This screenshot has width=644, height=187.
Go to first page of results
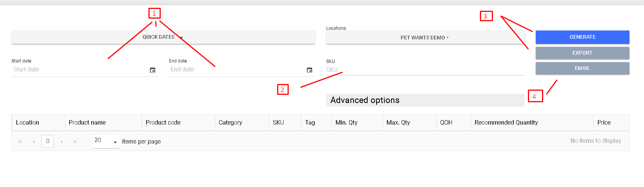(x=20, y=142)
